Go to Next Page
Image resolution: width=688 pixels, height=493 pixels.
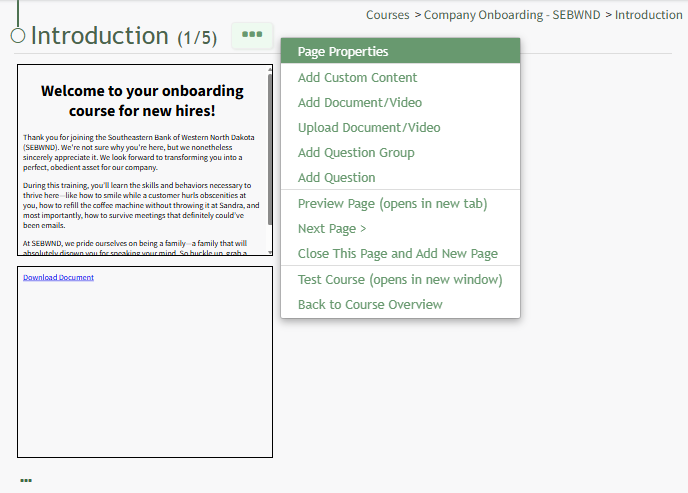click(x=400, y=229)
